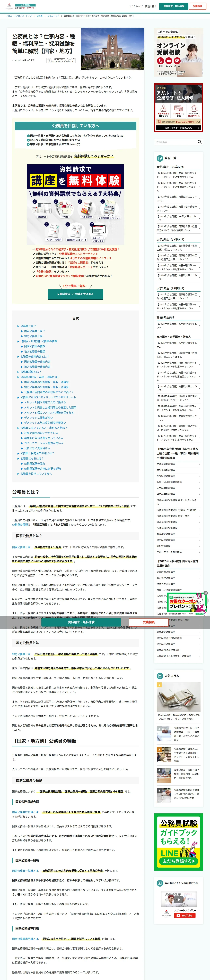
Task: Click 資料請求して特典を受け取る button
Action: tap(75, 294)
